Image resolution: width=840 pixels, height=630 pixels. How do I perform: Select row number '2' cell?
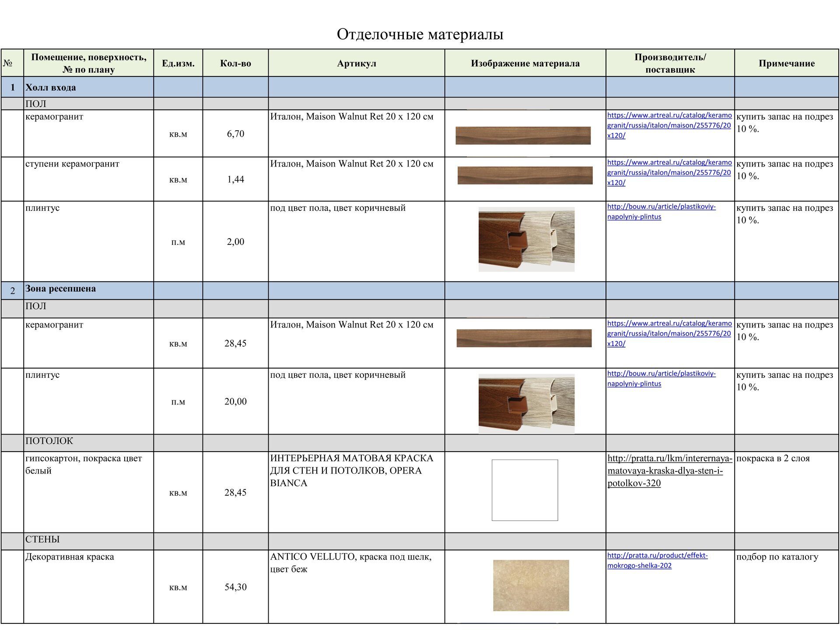[x=12, y=291]
